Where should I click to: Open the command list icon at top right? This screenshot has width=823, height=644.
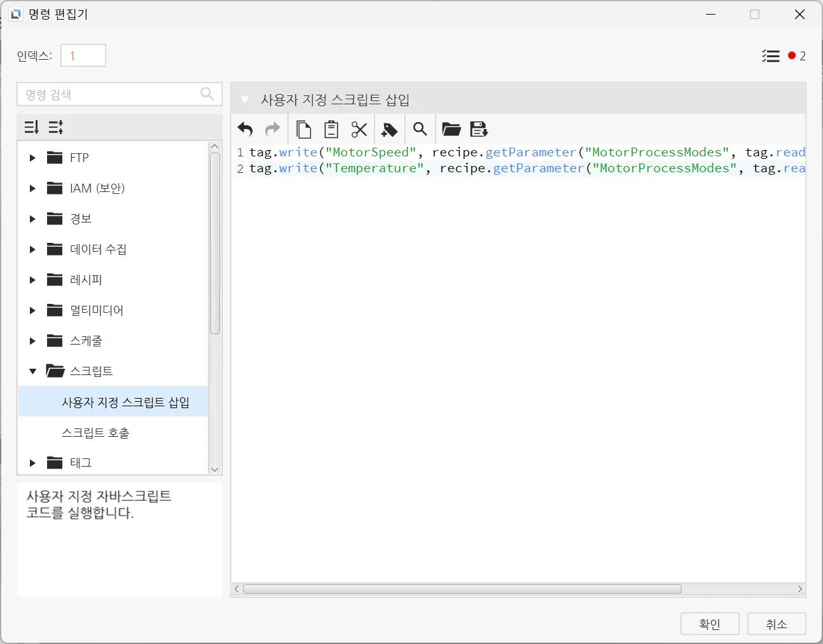(x=771, y=56)
